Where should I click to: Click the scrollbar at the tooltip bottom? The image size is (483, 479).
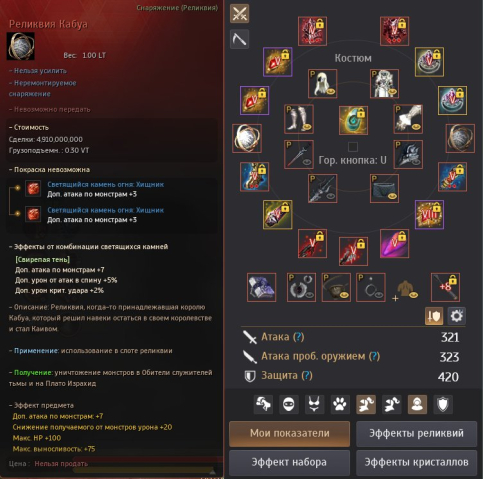tap(143, 471)
